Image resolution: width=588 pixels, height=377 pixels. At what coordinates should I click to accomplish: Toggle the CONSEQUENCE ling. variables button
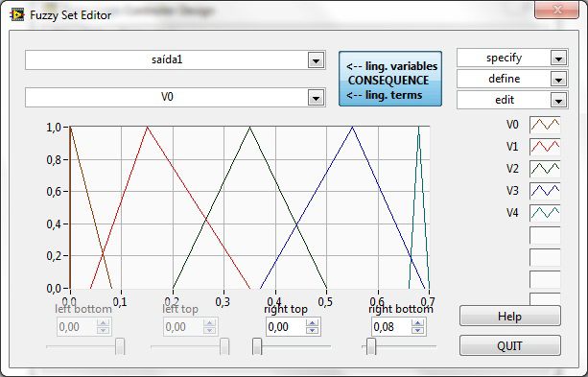pyautogui.click(x=390, y=80)
